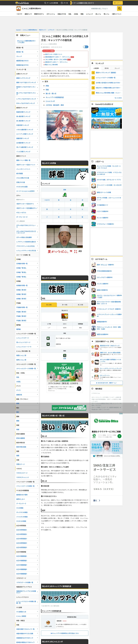Switch ranking to 掲示板 tab
Image resolution: width=138 pixels, height=644 pixels.
pos(107,68)
